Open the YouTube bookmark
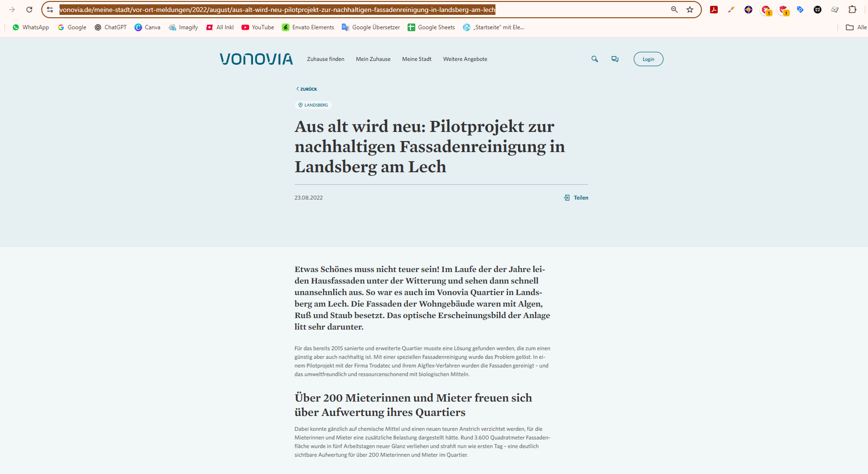The width and height of the screenshot is (868, 474). (258, 27)
